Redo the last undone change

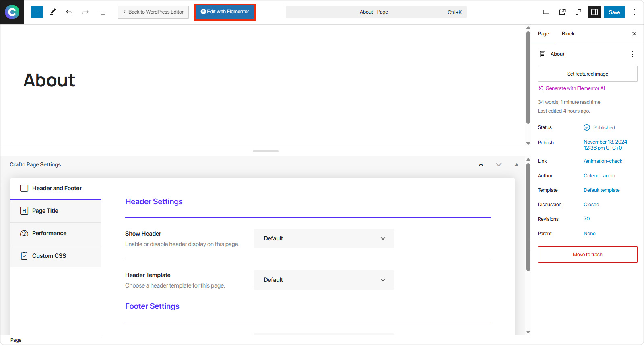[85, 12]
